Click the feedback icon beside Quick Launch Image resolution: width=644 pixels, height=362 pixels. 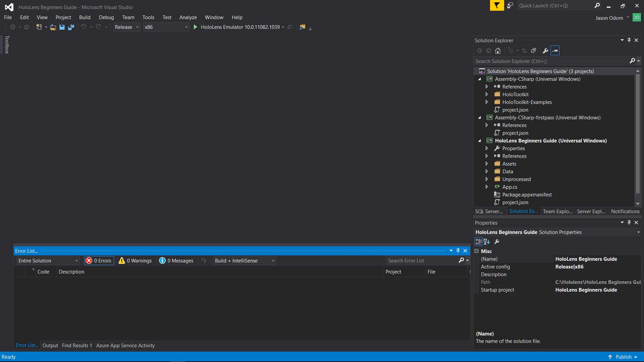pyautogui.click(x=510, y=5)
